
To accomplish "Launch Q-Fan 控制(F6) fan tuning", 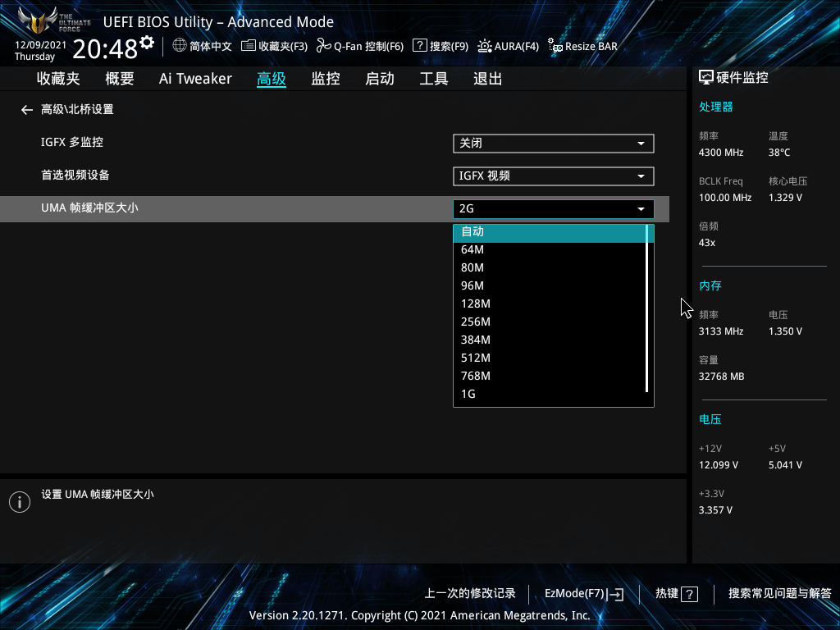I will [361, 47].
